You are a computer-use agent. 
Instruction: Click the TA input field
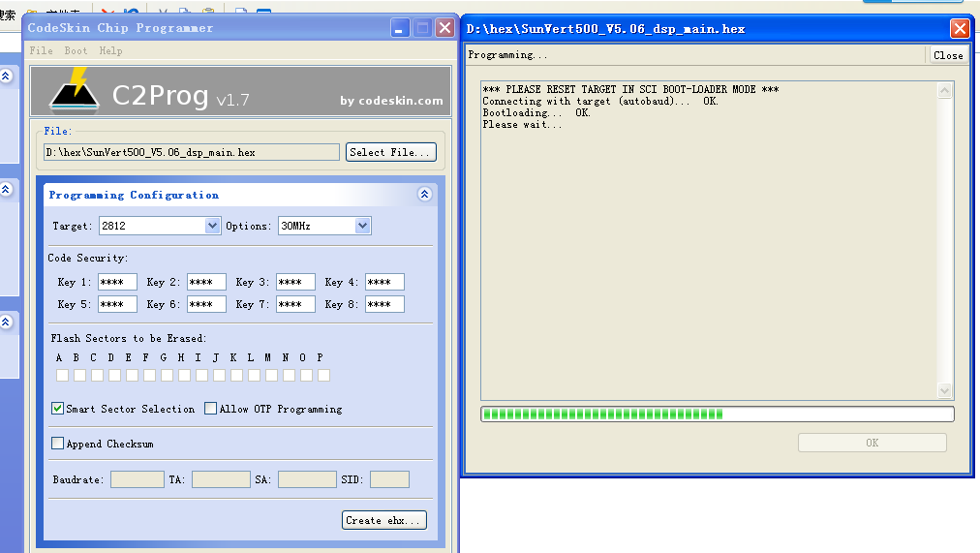[221, 479]
